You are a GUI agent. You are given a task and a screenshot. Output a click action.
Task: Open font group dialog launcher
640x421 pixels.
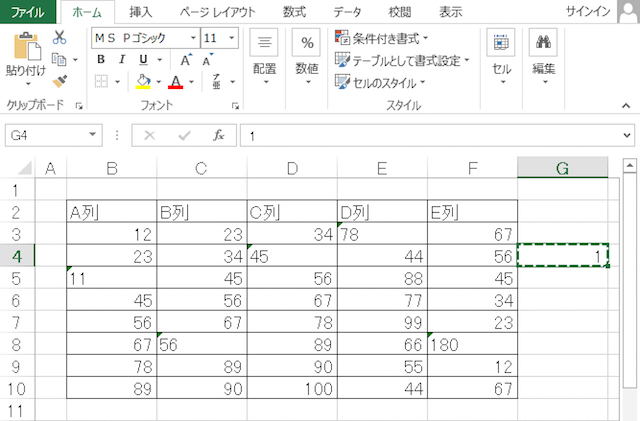(235, 106)
